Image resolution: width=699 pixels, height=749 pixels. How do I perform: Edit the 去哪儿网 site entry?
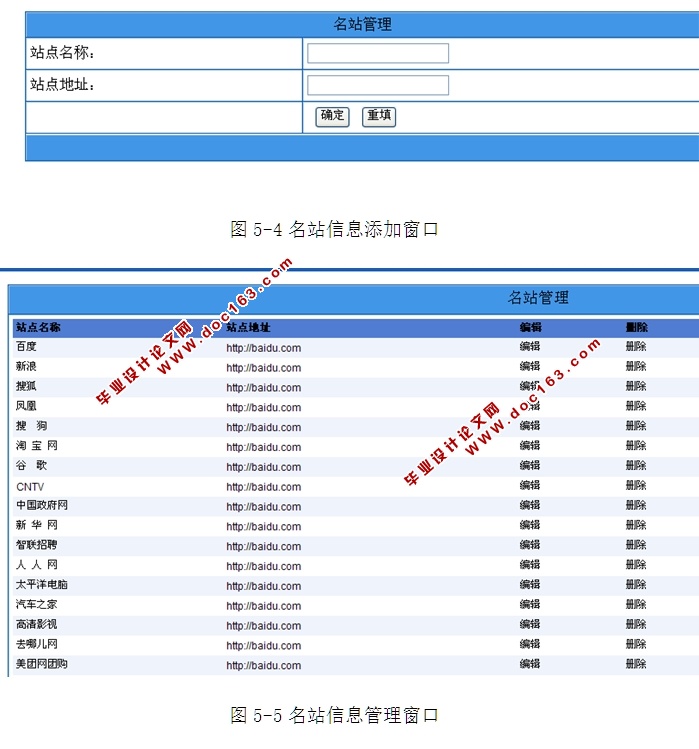(x=530, y=644)
